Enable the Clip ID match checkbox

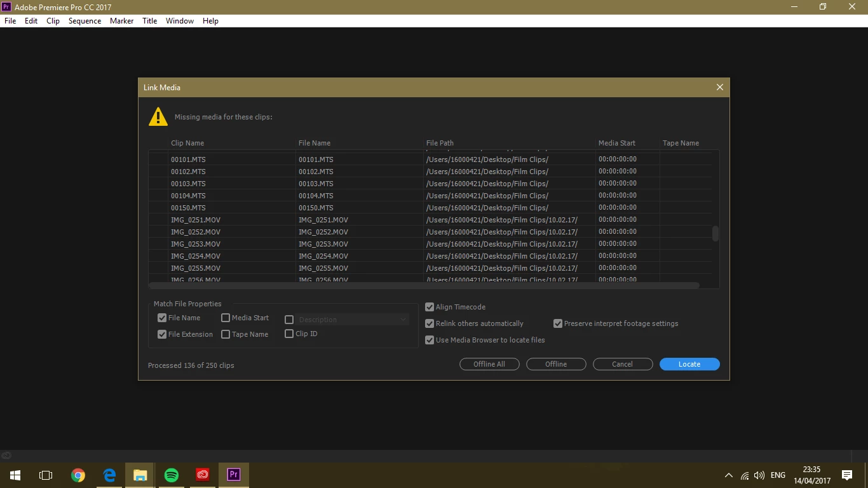[x=289, y=334]
